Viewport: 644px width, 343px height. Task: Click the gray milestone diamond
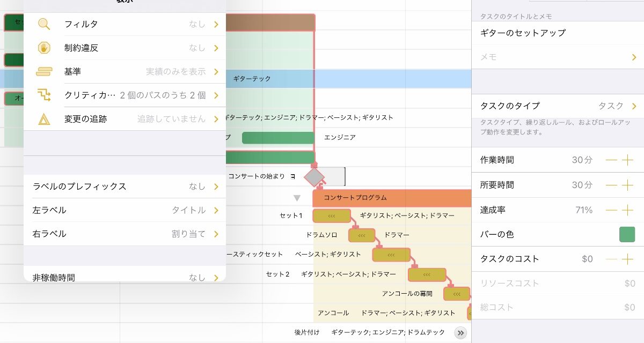click(x=314, y=176)
